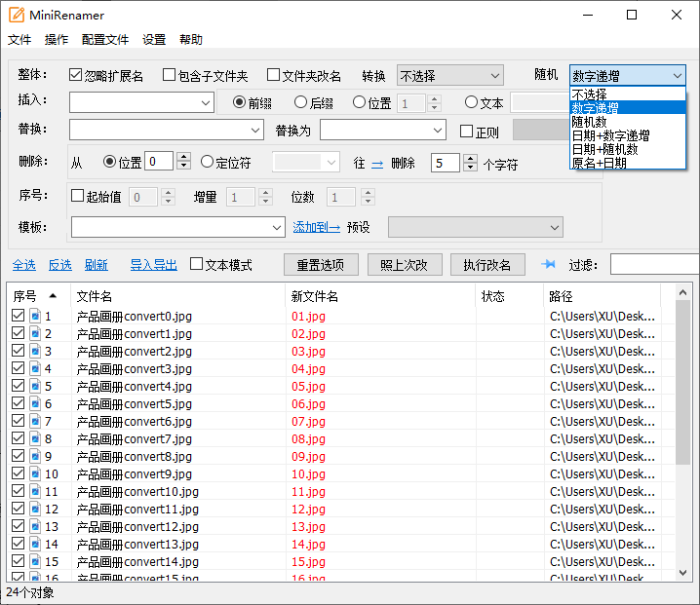This screenshot has width=700, height=605.
Task: Open the 预设 dropdown
Action: [x=476, y=227]
